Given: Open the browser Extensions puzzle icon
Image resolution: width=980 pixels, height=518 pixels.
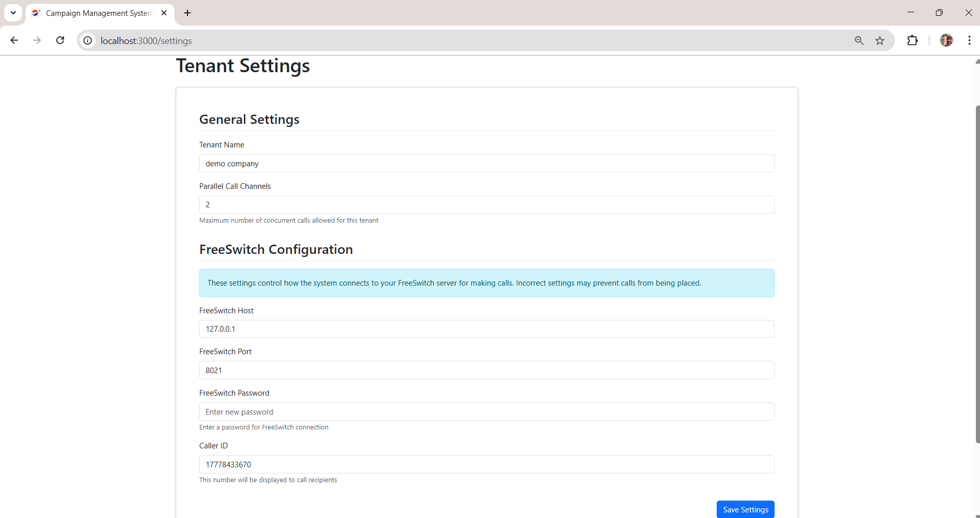Looking at the screenshot, I should (912, 40).
